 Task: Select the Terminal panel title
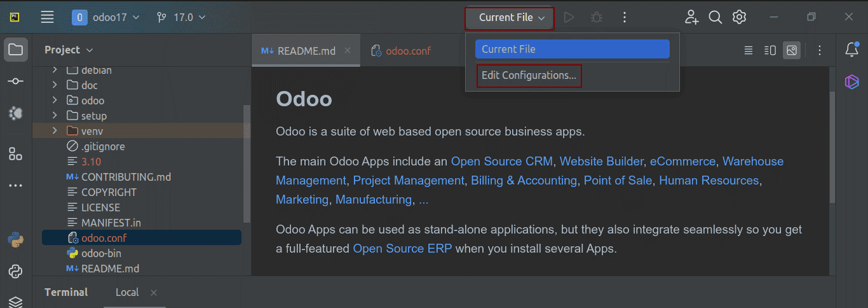(66, 292)
